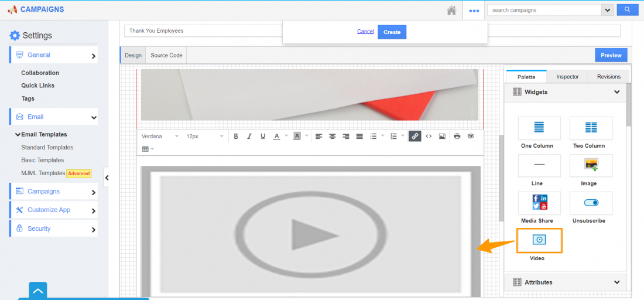This screenshot has width=644, height=300.
Task: Click the blue up-chevron button
Action: tap(38, 291)
